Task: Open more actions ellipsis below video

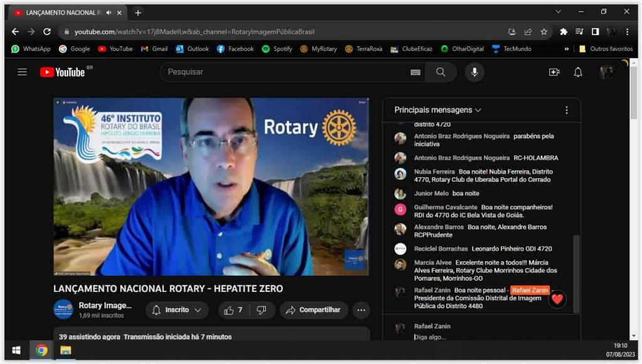Action: click(361, 310)
